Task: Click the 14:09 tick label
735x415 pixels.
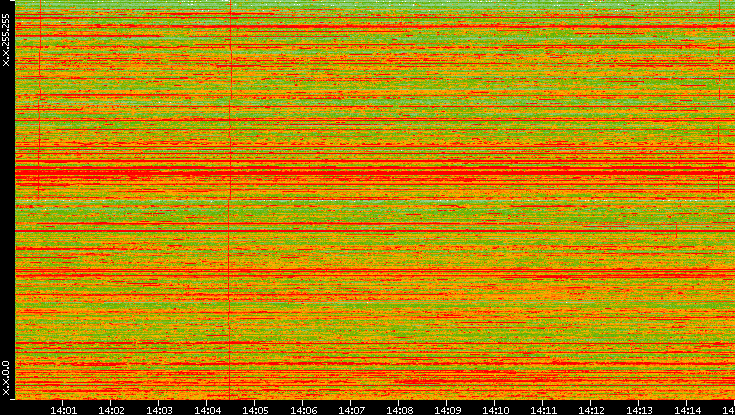Action: point(447,410)
